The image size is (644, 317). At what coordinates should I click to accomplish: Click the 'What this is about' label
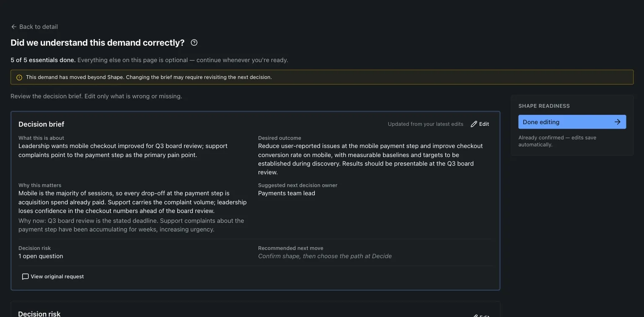point(42,138)
